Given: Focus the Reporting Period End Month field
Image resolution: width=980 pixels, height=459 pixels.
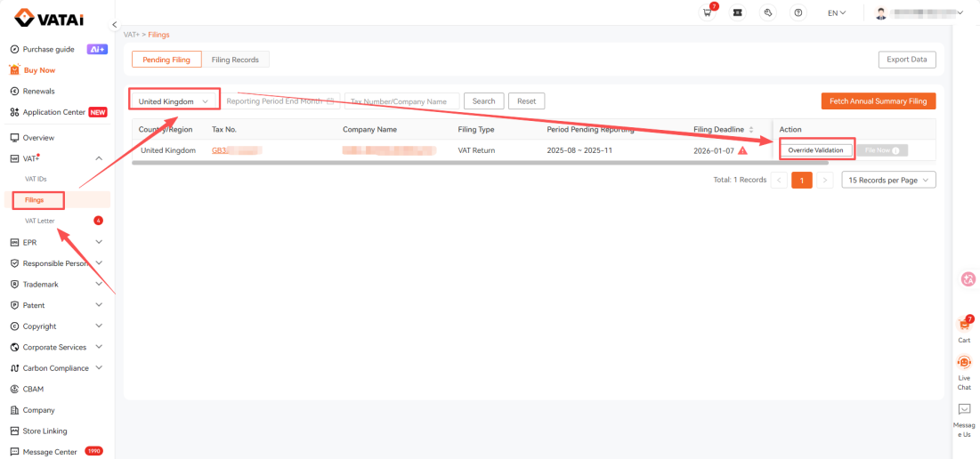Looking at the screenshot, I should (280, 101).
